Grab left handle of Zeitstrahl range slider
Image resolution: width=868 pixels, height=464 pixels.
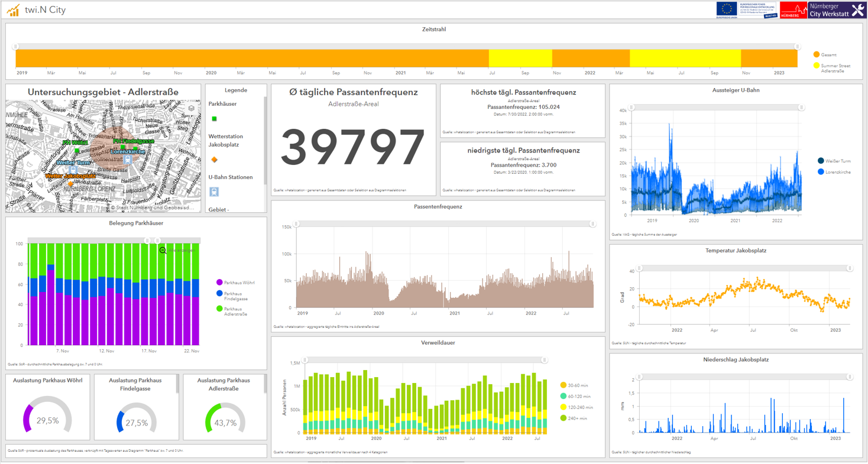tap(16, 47)
